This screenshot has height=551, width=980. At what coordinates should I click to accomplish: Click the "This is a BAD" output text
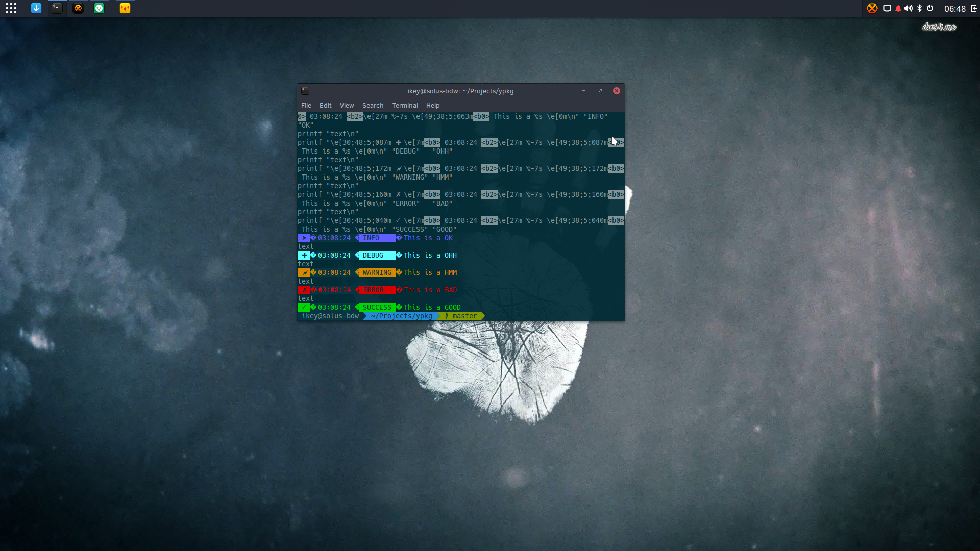click(430, 290)
